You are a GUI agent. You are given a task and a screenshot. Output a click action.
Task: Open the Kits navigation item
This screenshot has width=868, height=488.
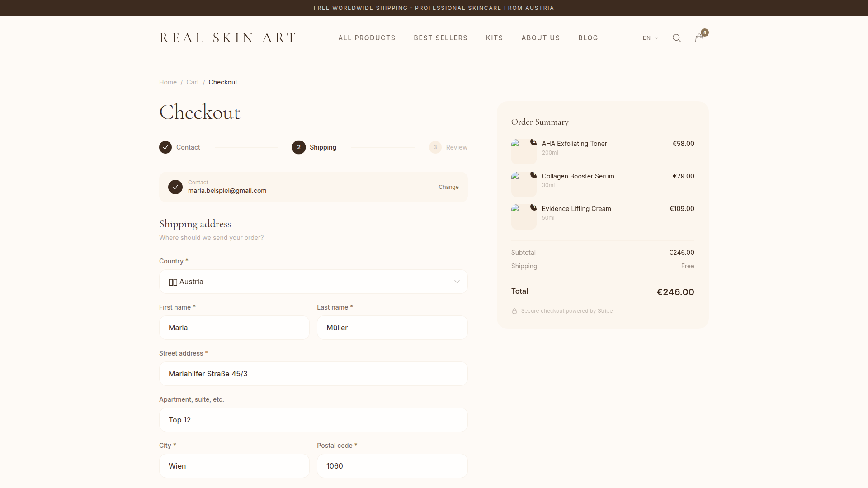pyautogui.click(x=494, y=38)
